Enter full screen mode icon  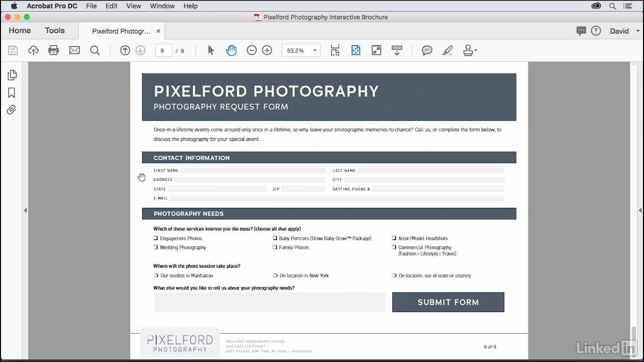pos(376,50)
